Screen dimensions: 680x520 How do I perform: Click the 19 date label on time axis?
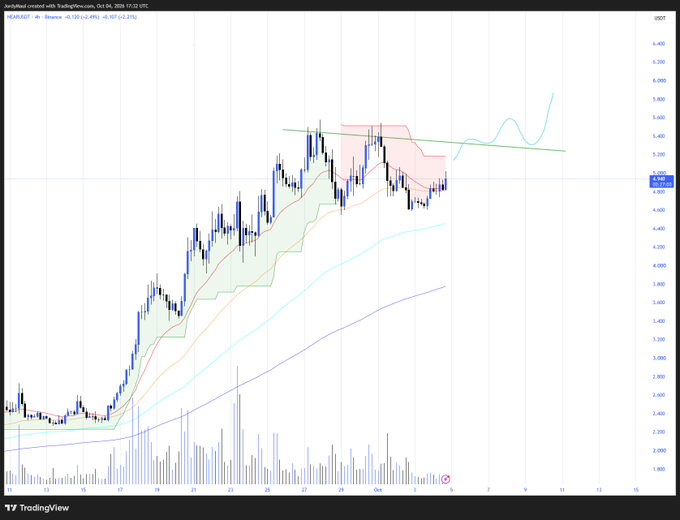pyautogui.click(x=157, y=490)
